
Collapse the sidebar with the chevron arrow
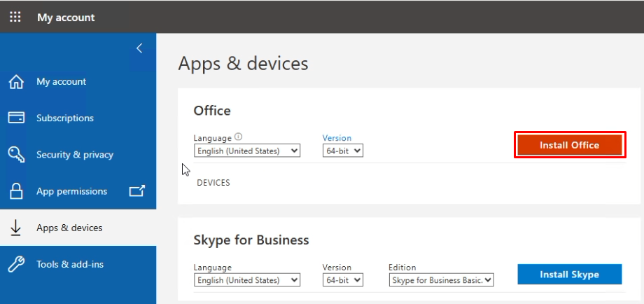[x=139, y=48]
